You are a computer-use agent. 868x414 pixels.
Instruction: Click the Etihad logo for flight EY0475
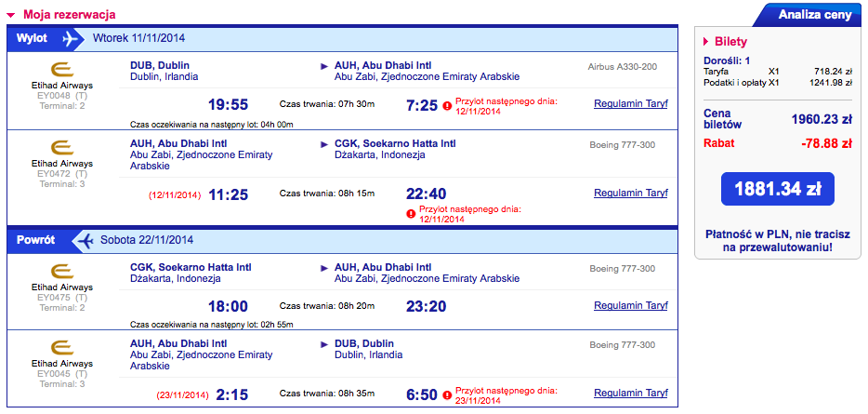click(61, 272)
